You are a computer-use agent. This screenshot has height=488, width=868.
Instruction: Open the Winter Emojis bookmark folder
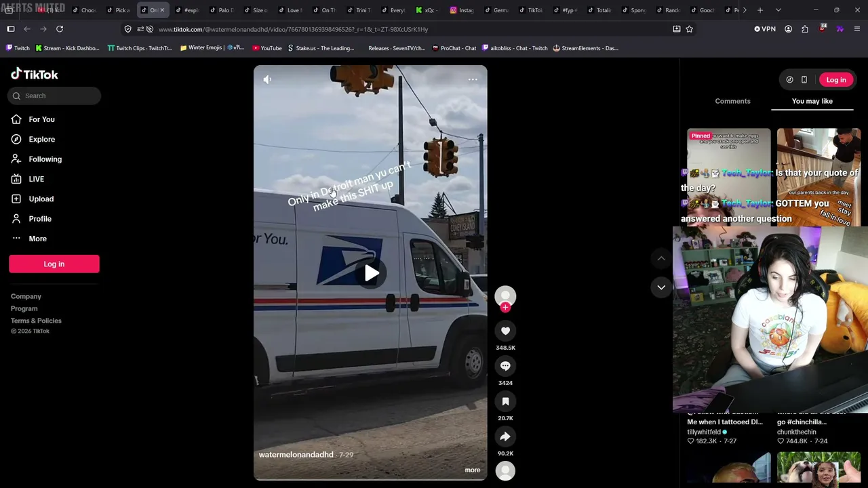point(212,48)
